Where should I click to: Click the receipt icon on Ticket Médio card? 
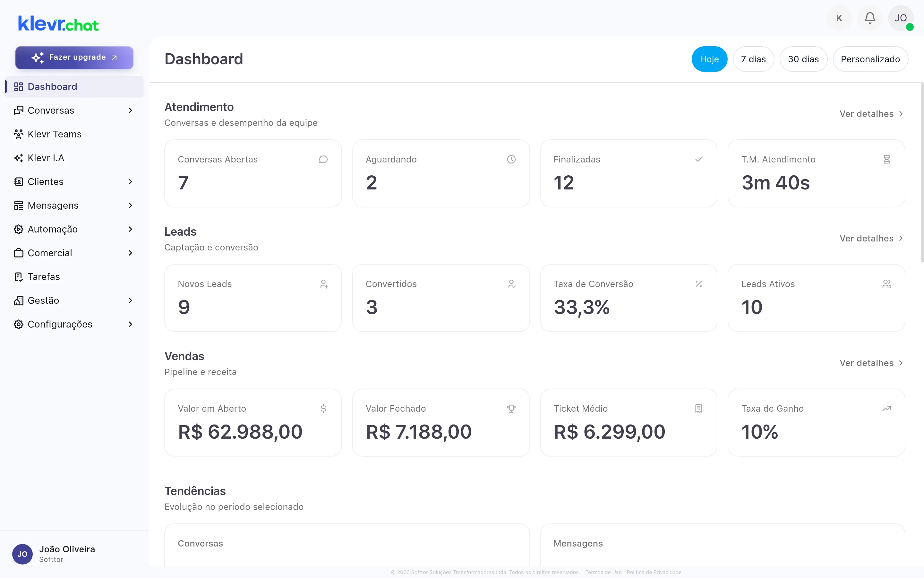coord(699,409)
